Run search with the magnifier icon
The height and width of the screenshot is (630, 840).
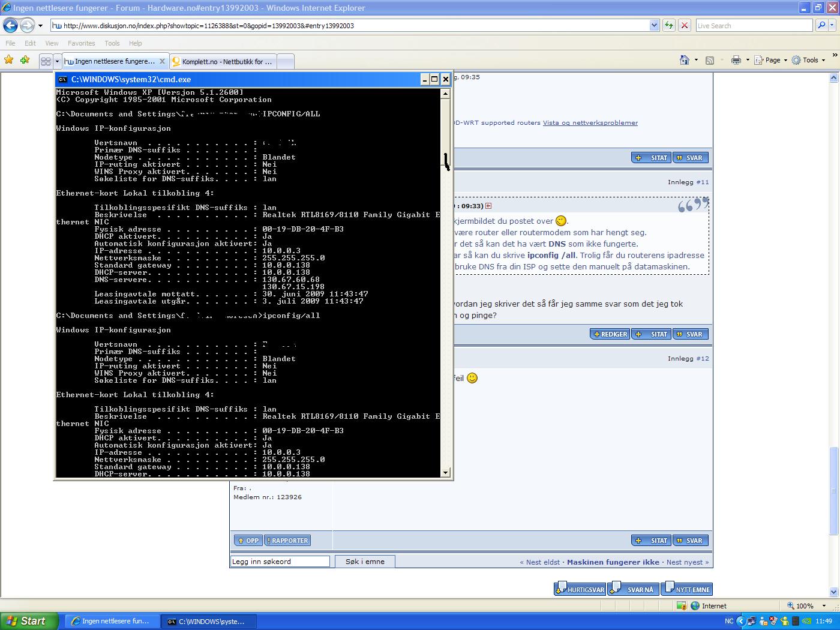[821, 26]
